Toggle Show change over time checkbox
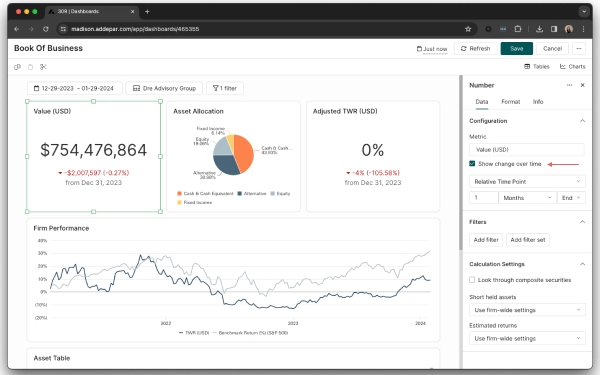The width and height of the screenshot is (600, 375). click(472, 164)
